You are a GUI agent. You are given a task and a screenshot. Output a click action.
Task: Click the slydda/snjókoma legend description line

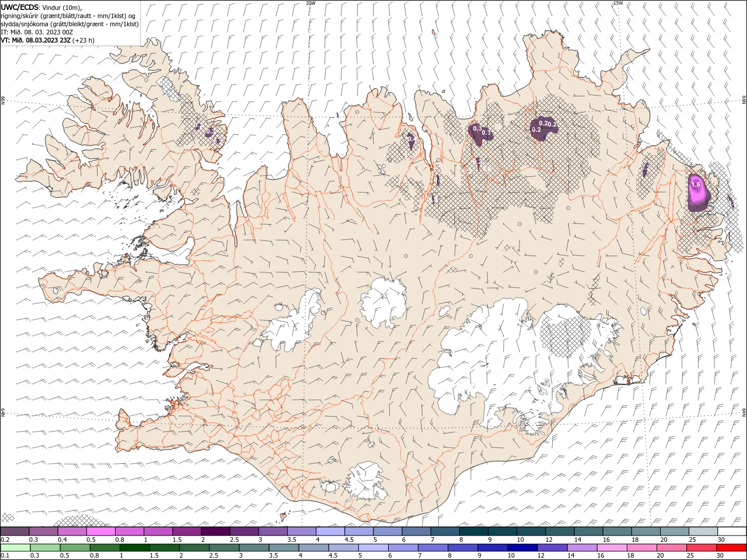click(x=69, y=24)
